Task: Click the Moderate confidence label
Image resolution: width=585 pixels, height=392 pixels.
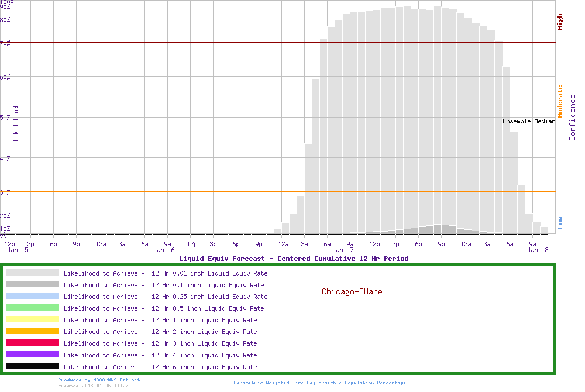Action: 560,101
